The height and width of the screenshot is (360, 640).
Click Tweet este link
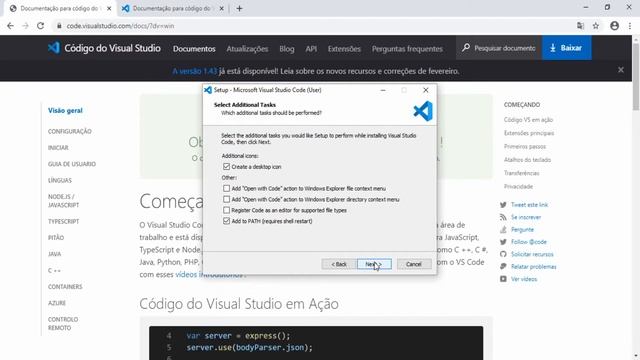coord(529,205)
